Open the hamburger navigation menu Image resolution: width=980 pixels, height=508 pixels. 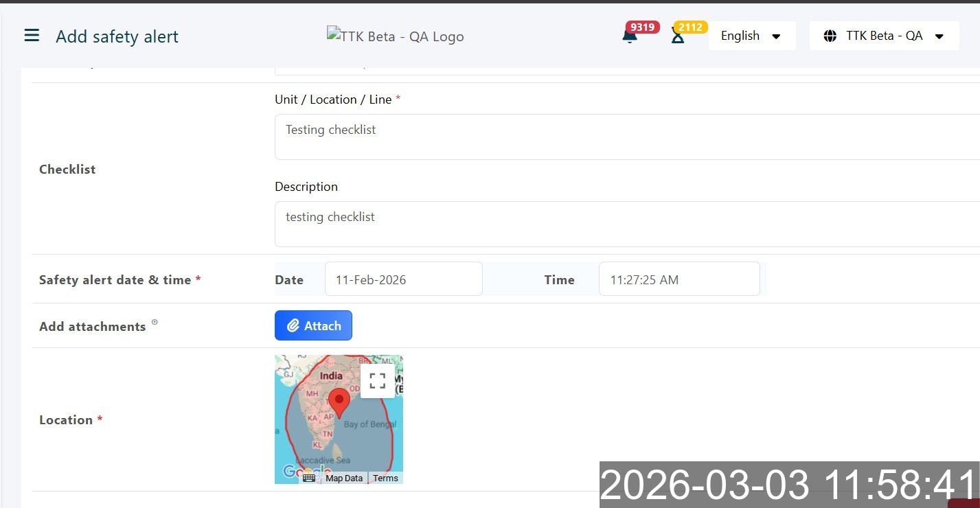coord(32,36)
